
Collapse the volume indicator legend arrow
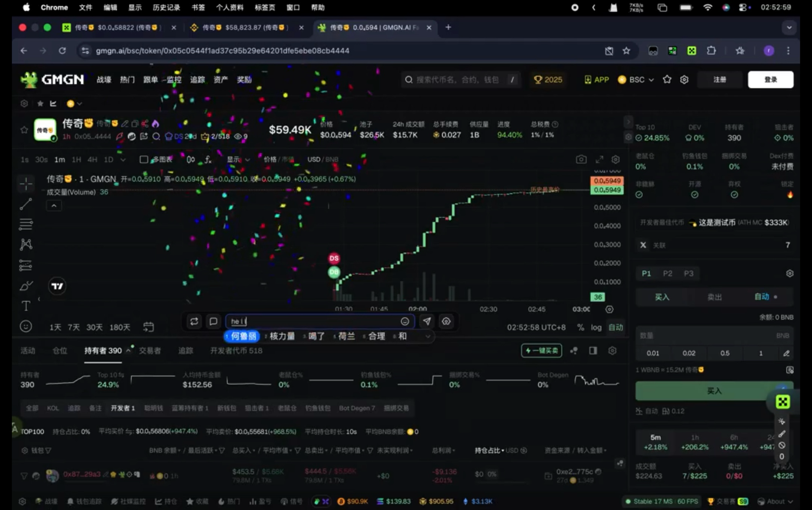(54, 206)
